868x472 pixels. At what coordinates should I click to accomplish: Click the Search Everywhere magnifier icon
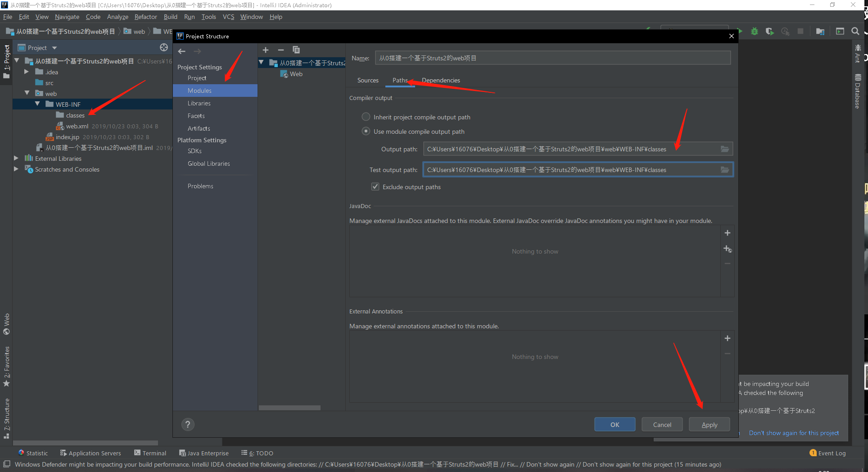pos(855,31)
